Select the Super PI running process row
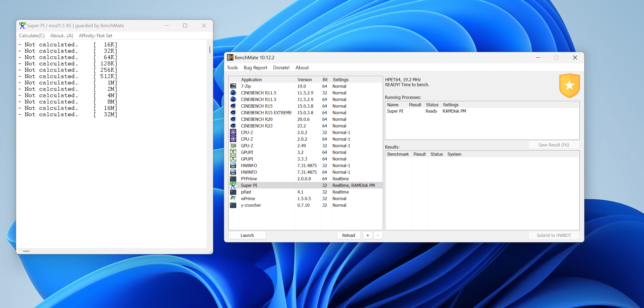 tap(482, 111)
